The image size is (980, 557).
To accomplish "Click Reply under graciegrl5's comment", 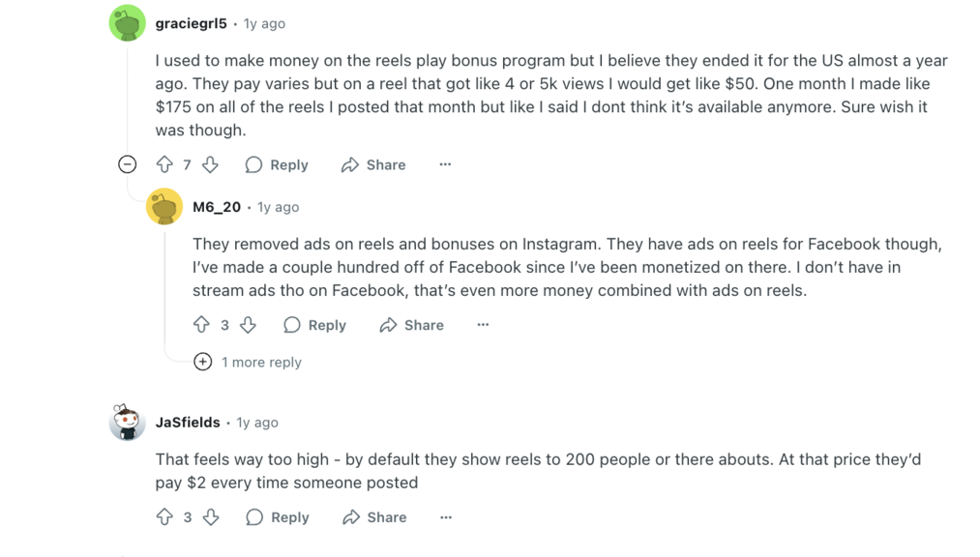I will click(x=288, y=164).
